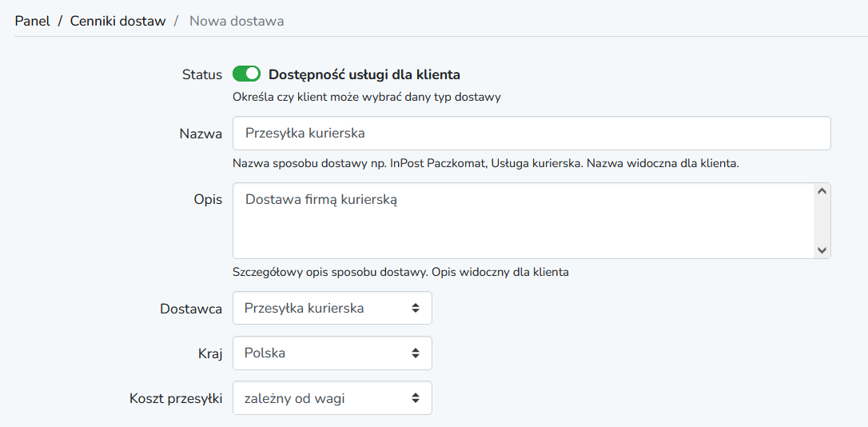
Task: Toggle the service availability status switch
Action: point(246,74)
